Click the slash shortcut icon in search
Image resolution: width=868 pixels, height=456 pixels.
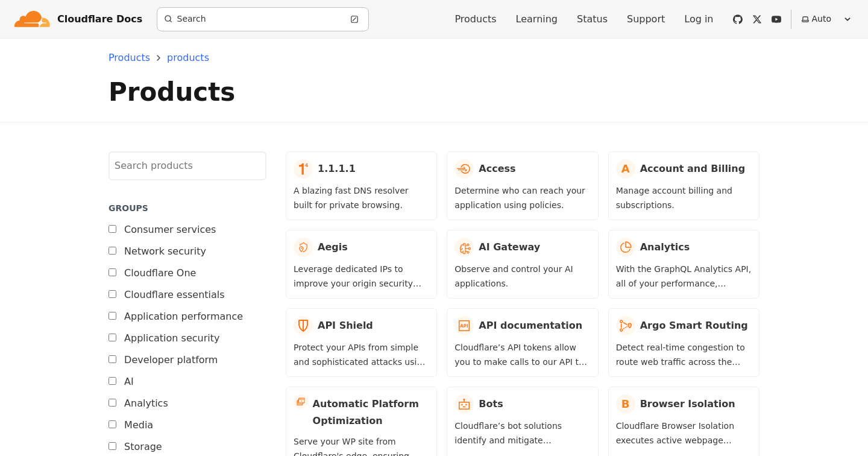354,19
